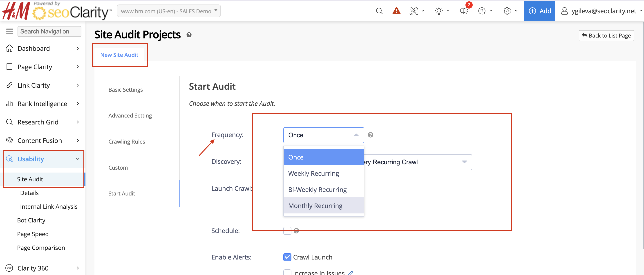Image resolution: width=644 pixels, height=275 pixels.
Task: Click help icon beside Frequency dropdown
Action: pos(370,135)
